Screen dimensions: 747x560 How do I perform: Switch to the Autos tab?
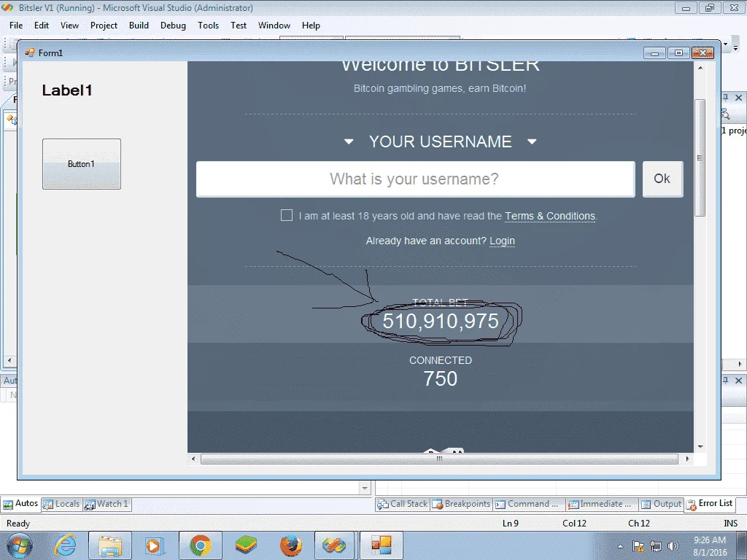point(20,504)
